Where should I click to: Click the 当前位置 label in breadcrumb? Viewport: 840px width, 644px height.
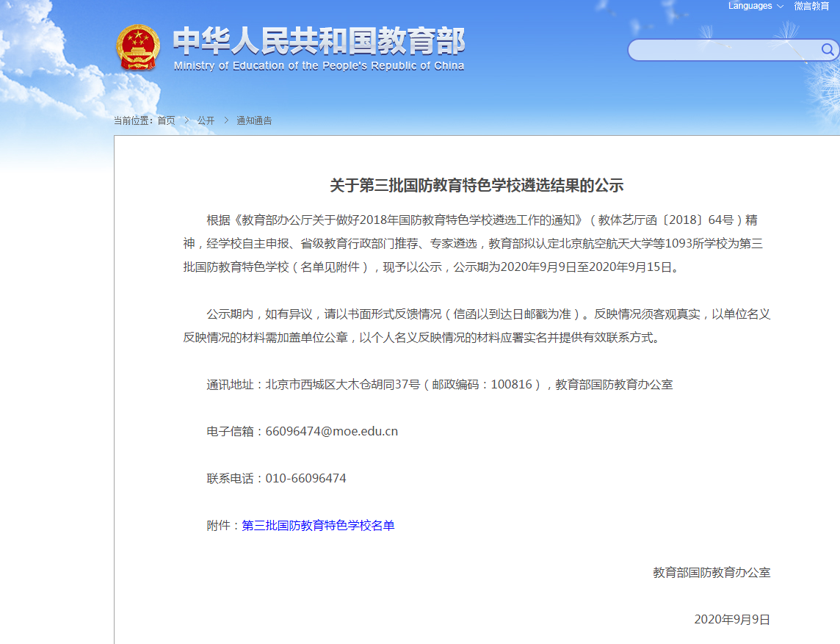click(x=132, y=120)
